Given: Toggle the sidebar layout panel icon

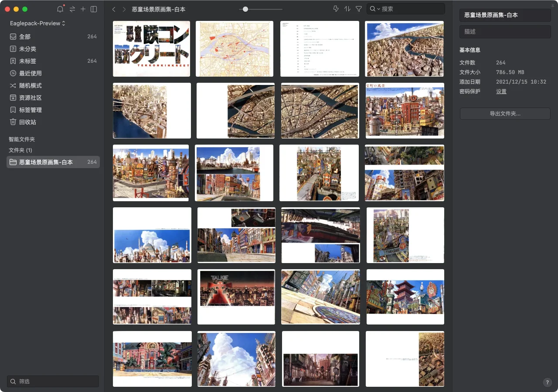Looking at the screenshot, I should pyautogui.click(x=94, y=9).
